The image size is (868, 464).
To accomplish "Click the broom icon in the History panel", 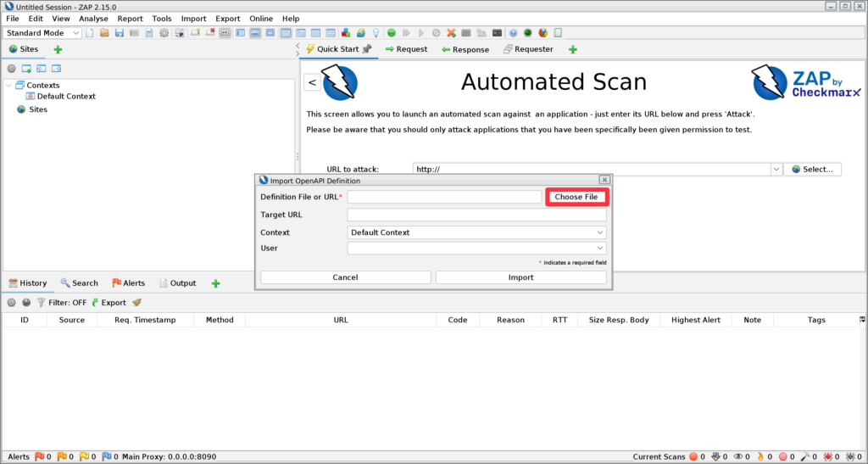I will pos(136,303).
